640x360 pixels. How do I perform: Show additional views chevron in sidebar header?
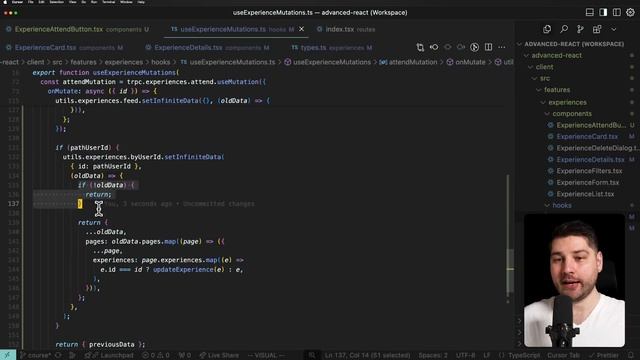point(613,29)
